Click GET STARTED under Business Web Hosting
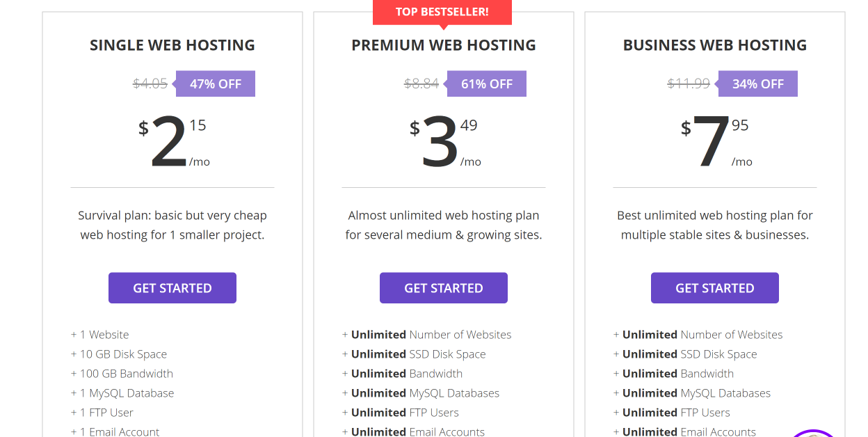Screen dimensions: 868x437 pyautogui.click(x=714, y=287)
